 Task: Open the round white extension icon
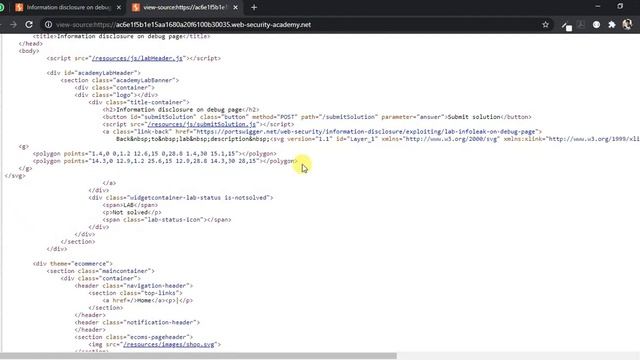click(x=596, y=24)
